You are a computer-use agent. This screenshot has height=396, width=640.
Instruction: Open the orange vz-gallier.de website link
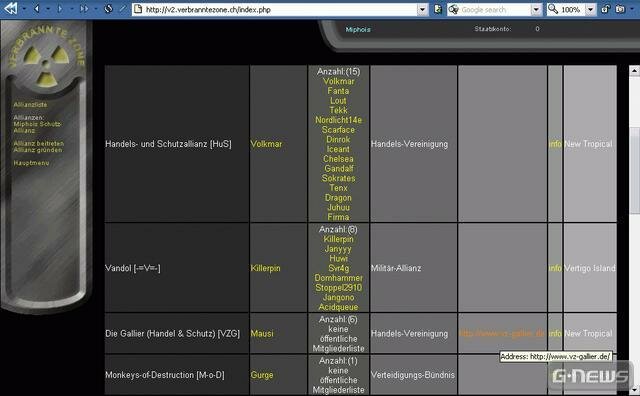[502, 334]
